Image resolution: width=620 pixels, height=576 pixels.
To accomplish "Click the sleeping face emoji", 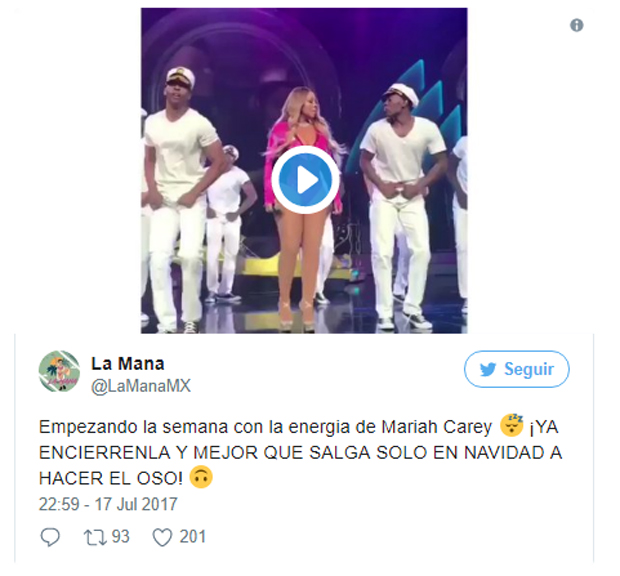I will tap(512, 425).
